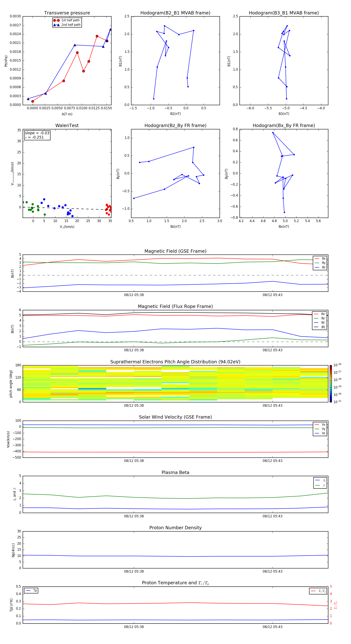Click the Vz legend entry
Image resolution: width=351 pixels, height=644 pixels.
(320, 433)
